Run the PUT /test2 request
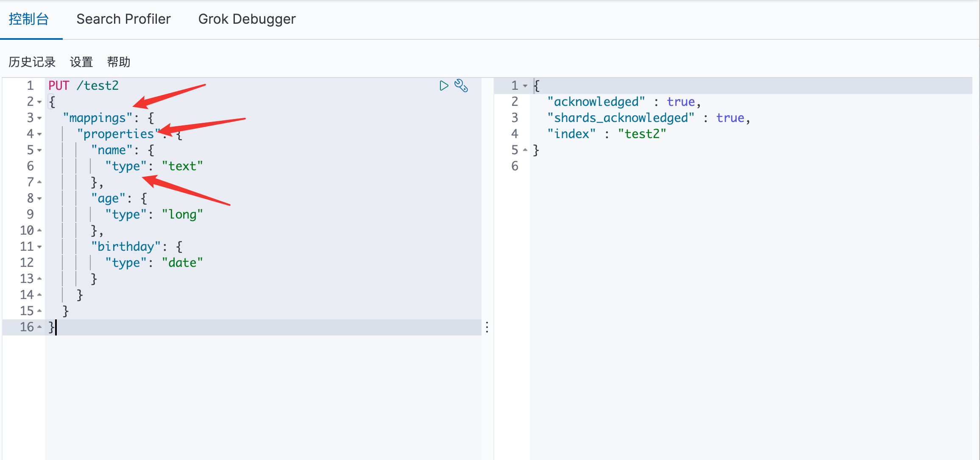This screenshot has height=460, width=980. coord(443,86)
